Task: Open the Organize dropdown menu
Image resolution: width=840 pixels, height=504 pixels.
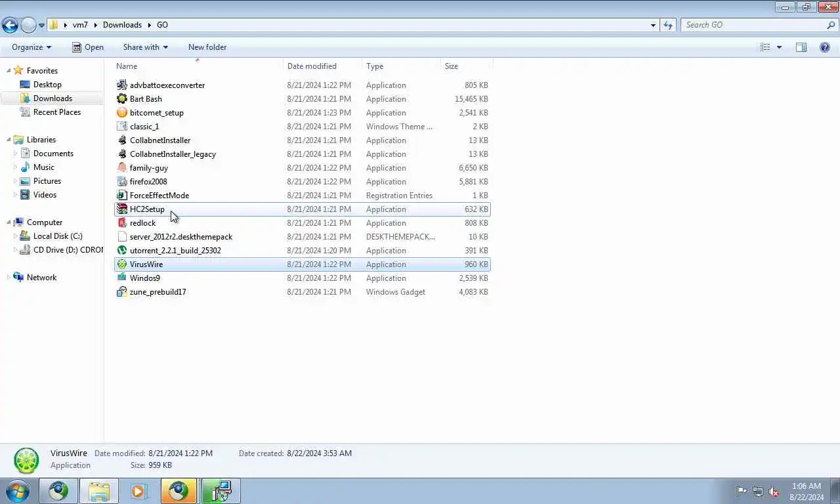Action: pyautogui.click(x=31, y=47)
